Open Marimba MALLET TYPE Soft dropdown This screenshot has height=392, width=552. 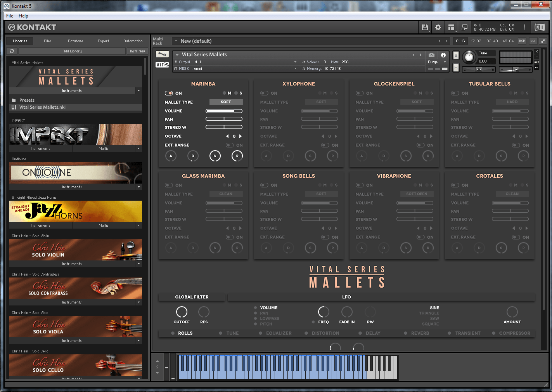point(226,102)
